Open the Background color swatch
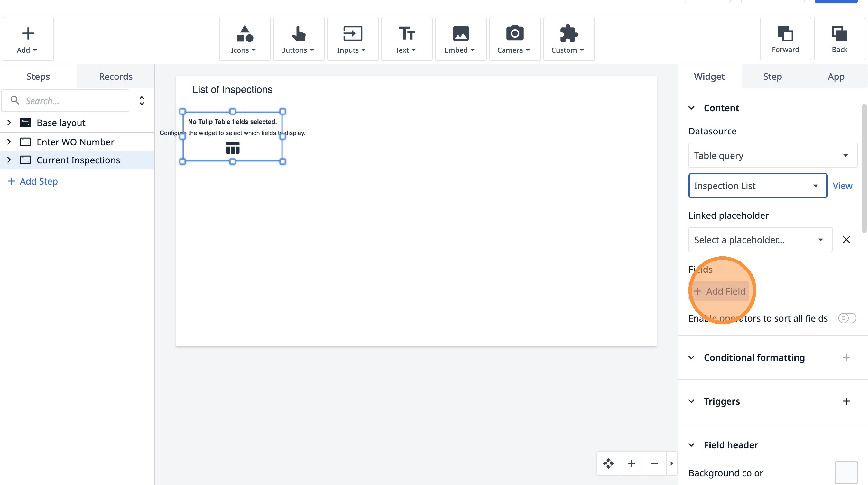 click(x=846, y=473)
